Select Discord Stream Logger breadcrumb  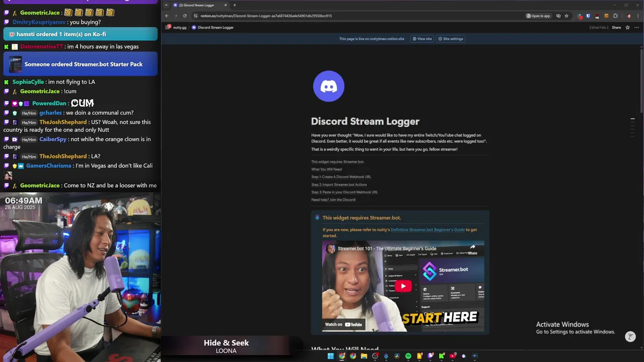pyautogui.click(x=213, y=28)
